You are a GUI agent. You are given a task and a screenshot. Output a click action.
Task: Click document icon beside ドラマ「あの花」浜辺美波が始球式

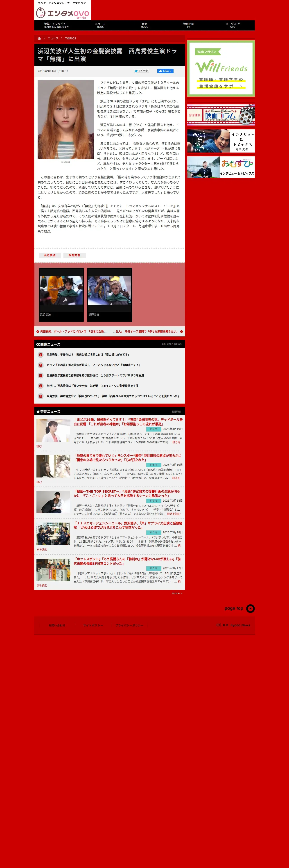pos(41,365)
